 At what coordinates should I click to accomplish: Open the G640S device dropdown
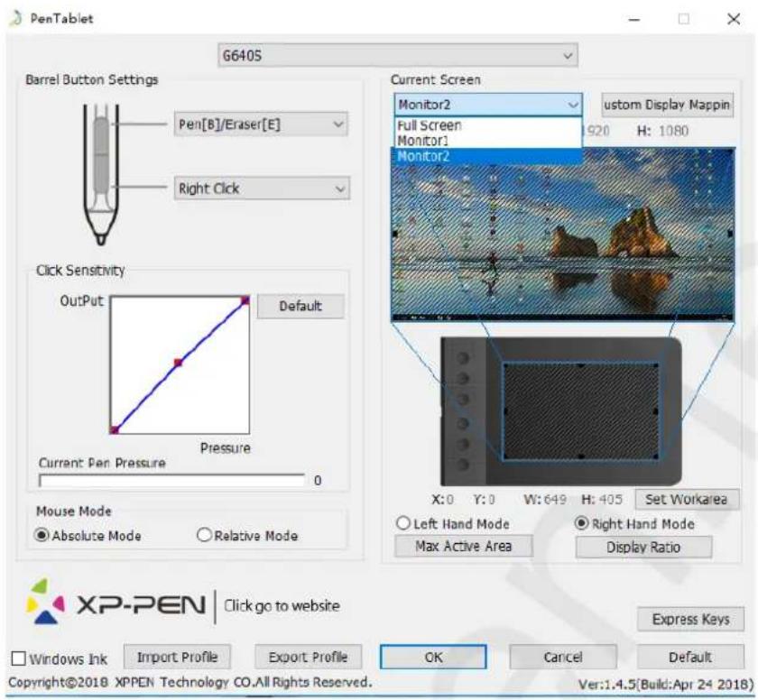point(397,56)
